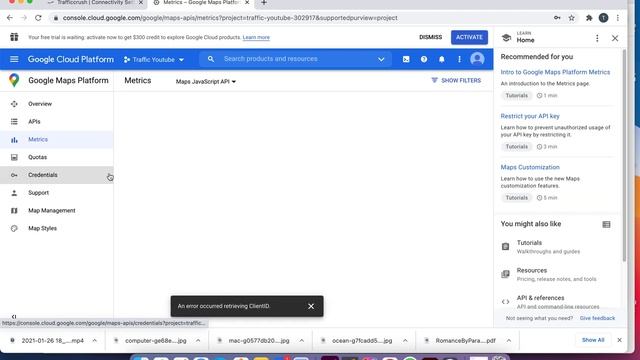Click the list view icon beside You might also like
The image size is (640, 360).
tap(607, 224)
